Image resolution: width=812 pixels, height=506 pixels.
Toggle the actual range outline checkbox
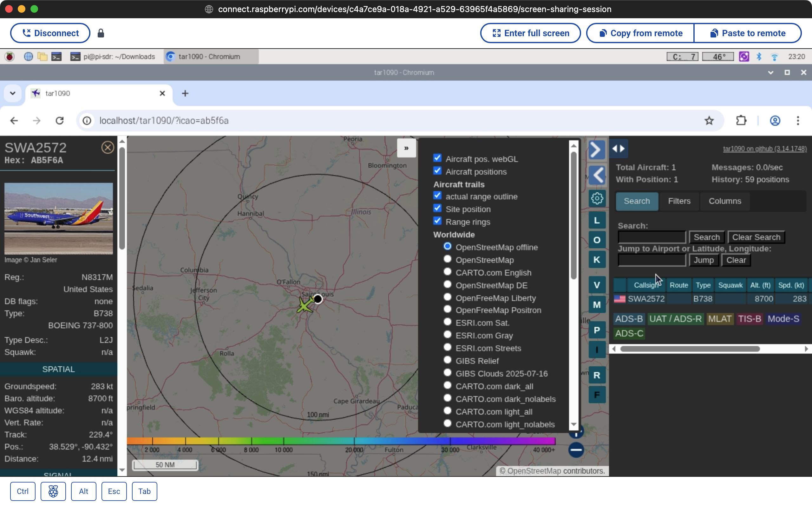click(x=437, y=196)
